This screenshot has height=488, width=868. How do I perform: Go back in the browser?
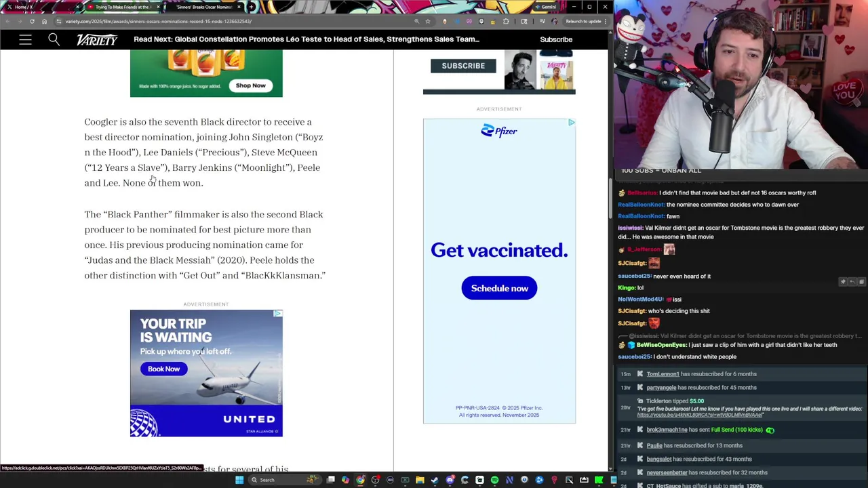click(x=7, y=21)
